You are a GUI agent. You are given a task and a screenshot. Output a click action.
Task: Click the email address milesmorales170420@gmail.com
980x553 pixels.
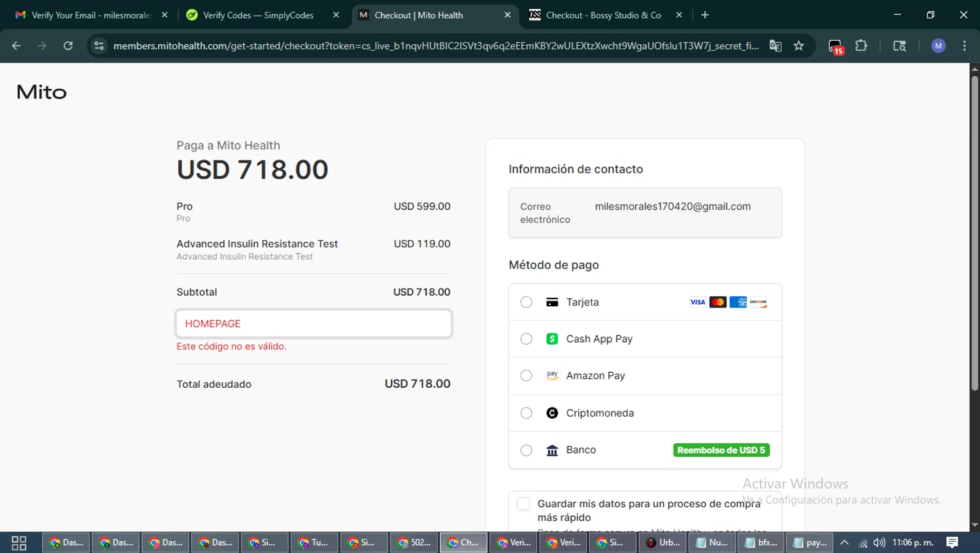click(x=673, y=206)
